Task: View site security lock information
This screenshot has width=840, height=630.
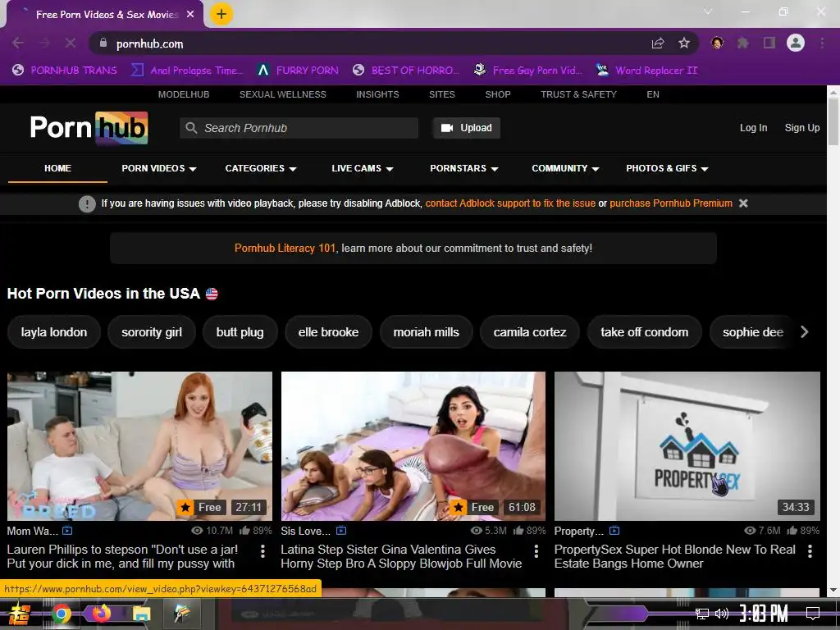Action: point(103,43)
